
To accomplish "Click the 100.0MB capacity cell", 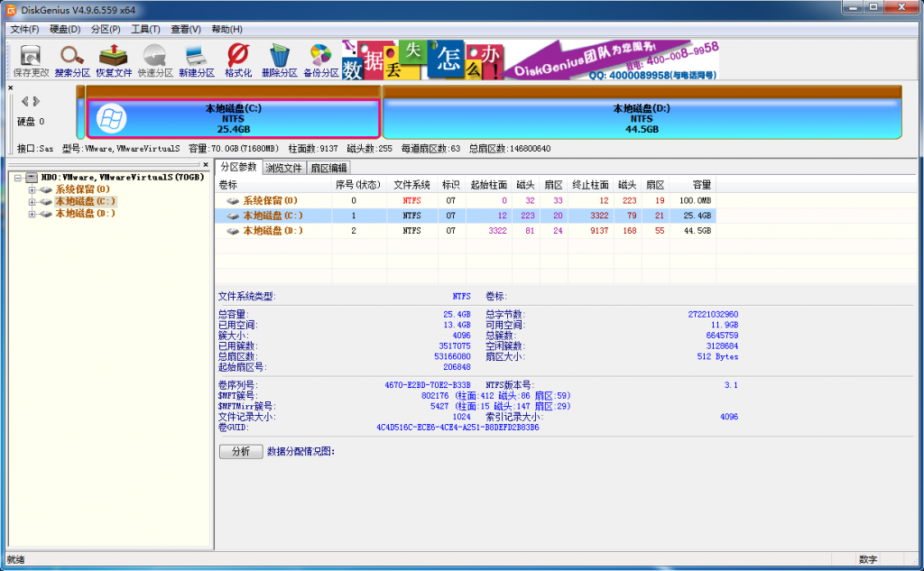I will [696, 201].
